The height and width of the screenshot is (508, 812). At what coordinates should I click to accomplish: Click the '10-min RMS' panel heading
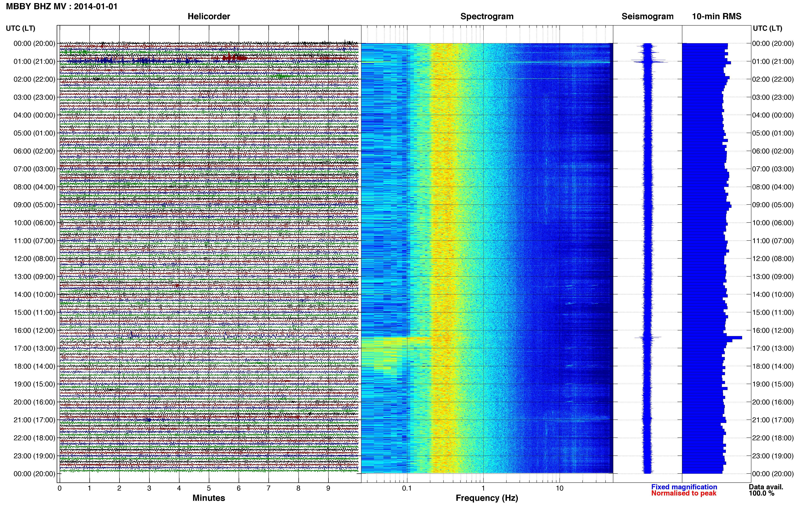717,16
